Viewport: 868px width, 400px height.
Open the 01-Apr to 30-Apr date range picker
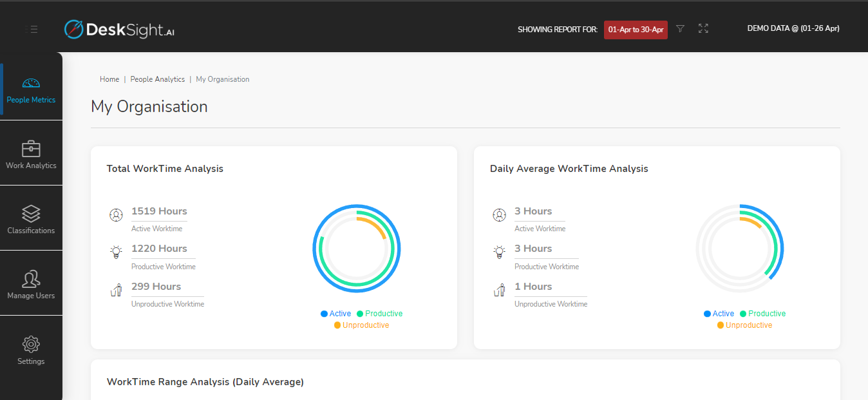[636, 30]
